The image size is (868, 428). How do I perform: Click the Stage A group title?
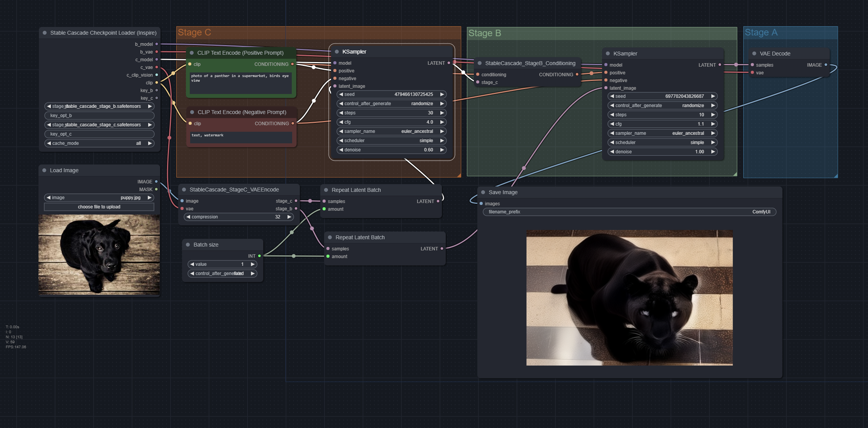pyautogui.click(x=761, y=32)
